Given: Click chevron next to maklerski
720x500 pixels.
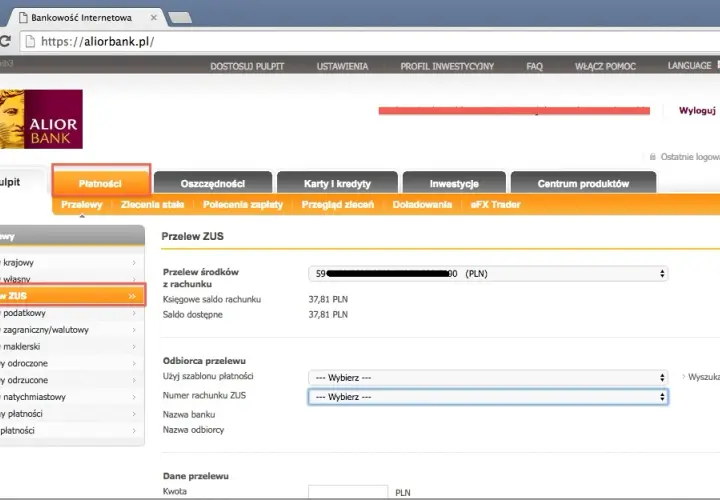Looking at the screenshot, I should tap(134, 347).
